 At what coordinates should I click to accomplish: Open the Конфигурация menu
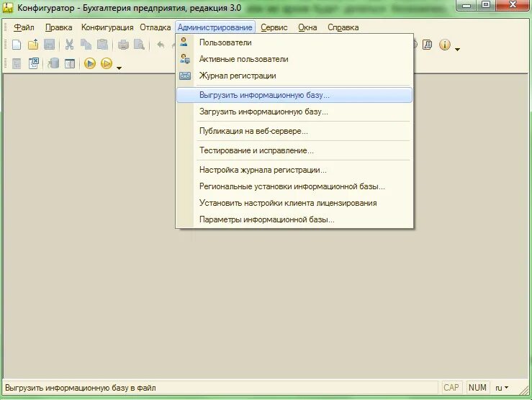pos(107,27)
